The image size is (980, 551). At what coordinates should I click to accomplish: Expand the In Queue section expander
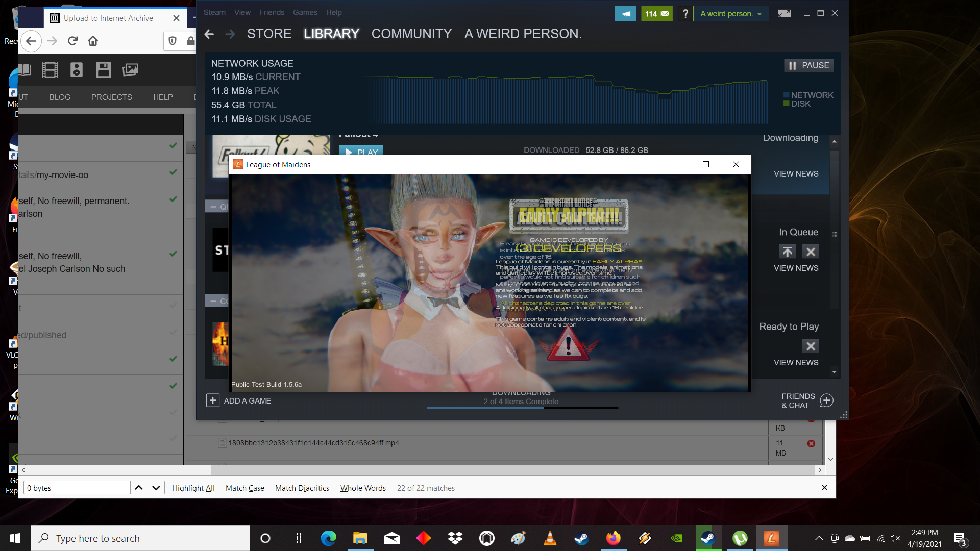point(835,232)
